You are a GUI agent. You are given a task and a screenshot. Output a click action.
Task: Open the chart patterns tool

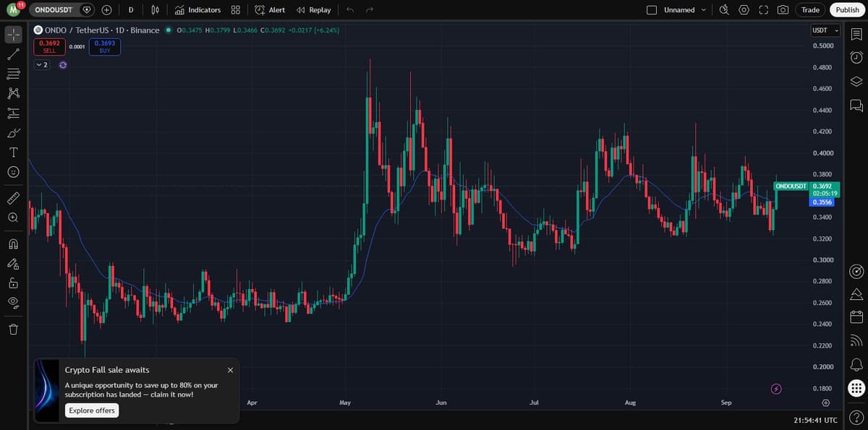point(13,93)
